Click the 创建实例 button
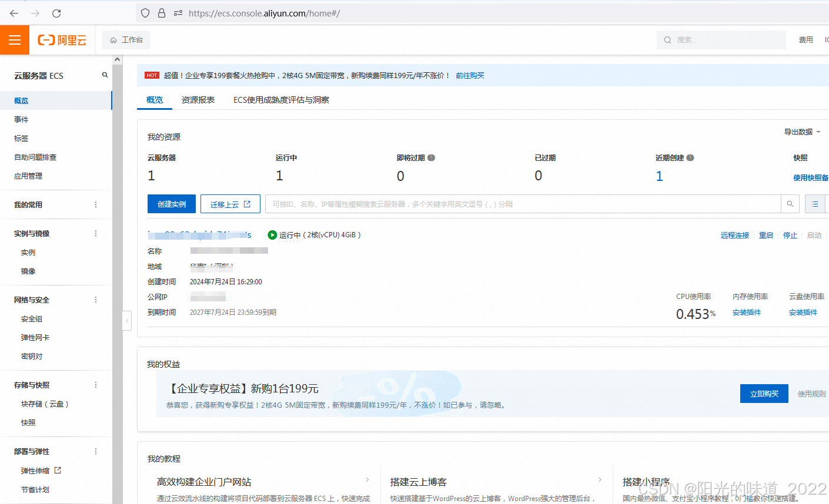829x504 pixels. click(172, 204)
